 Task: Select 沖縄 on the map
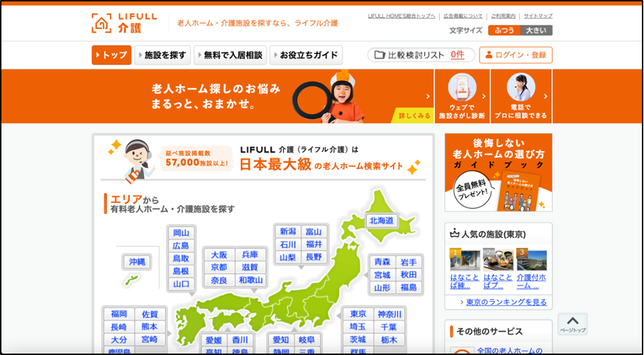137,262
